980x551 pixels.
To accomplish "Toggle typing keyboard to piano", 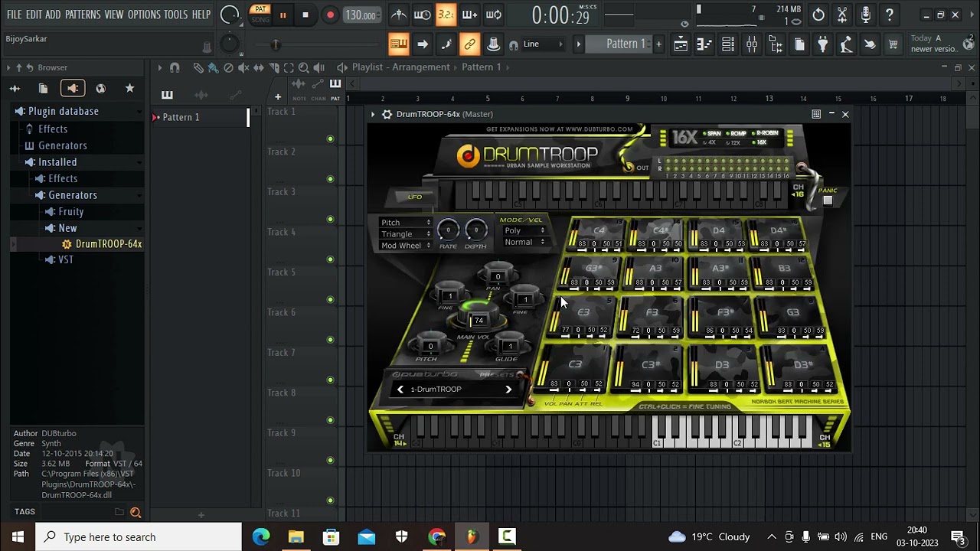I will point(398,44).
